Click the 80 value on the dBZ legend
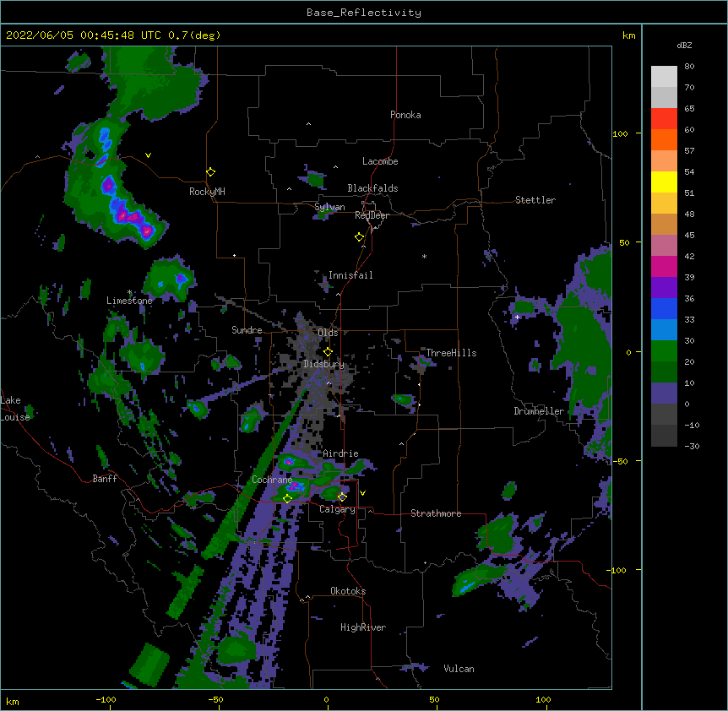Screen dimensions: 728x711 pyautogui.click(x=689, y=67)
